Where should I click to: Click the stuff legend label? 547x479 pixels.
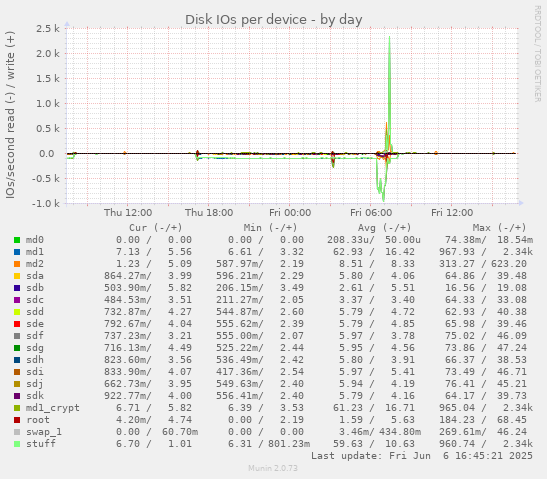point(40,443)
